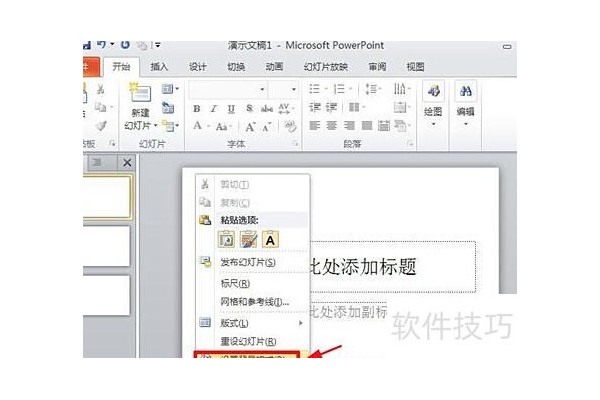
Task: Click the Align Text icon in paragraph group
Action: point(401,108)
